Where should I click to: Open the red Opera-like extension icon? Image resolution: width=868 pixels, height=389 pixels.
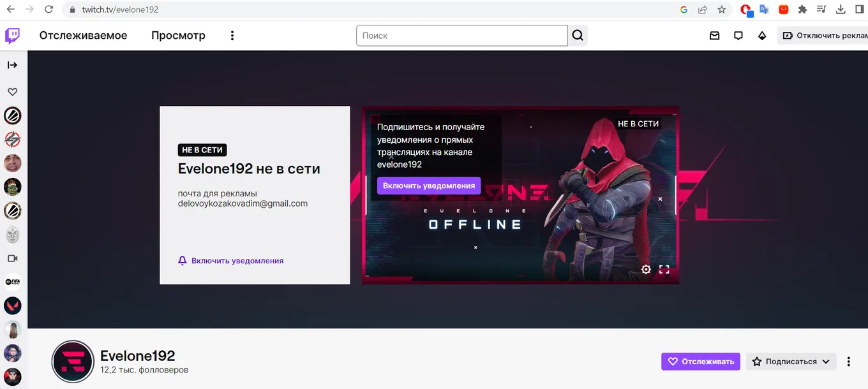(745, 10)
